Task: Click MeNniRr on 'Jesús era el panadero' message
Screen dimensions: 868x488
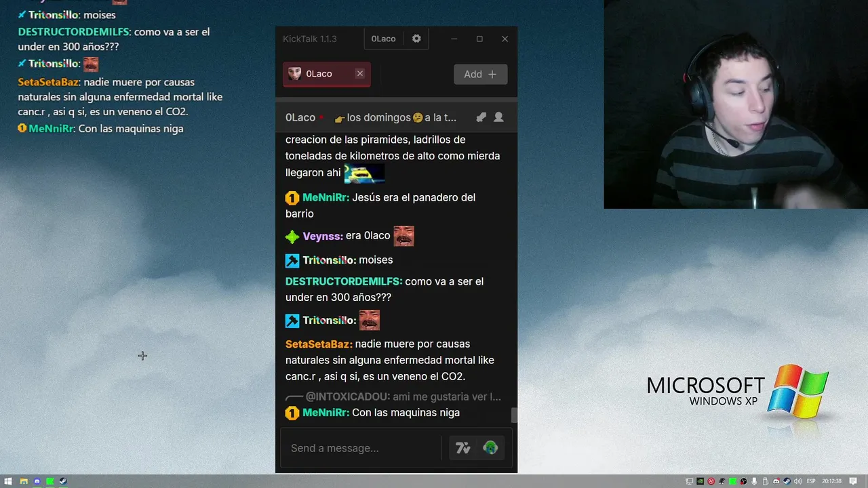Action: coord(325,197)
